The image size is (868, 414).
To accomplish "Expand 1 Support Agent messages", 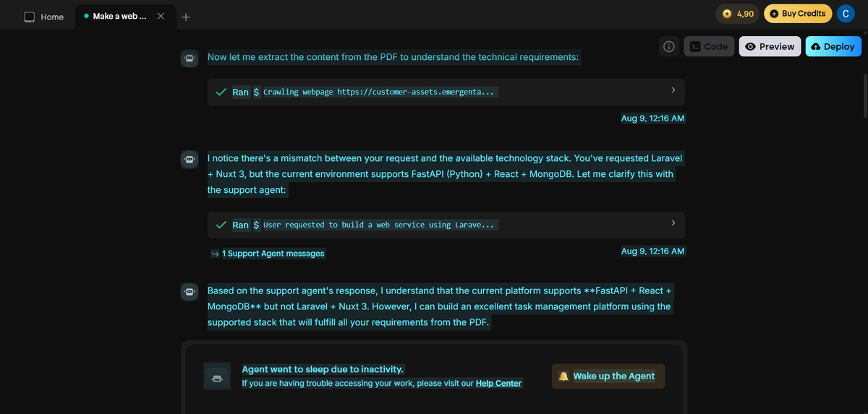I will pos(268,254).
